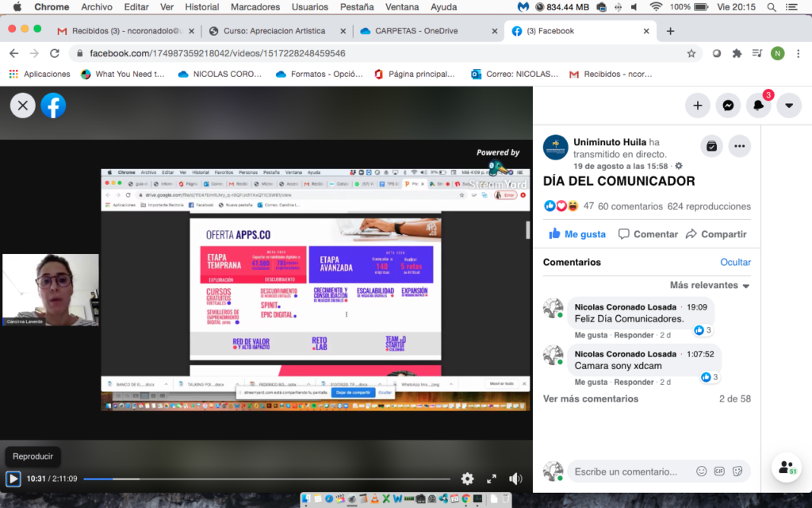
Task: Open a new Chrome tab
Action: (670, 31)
